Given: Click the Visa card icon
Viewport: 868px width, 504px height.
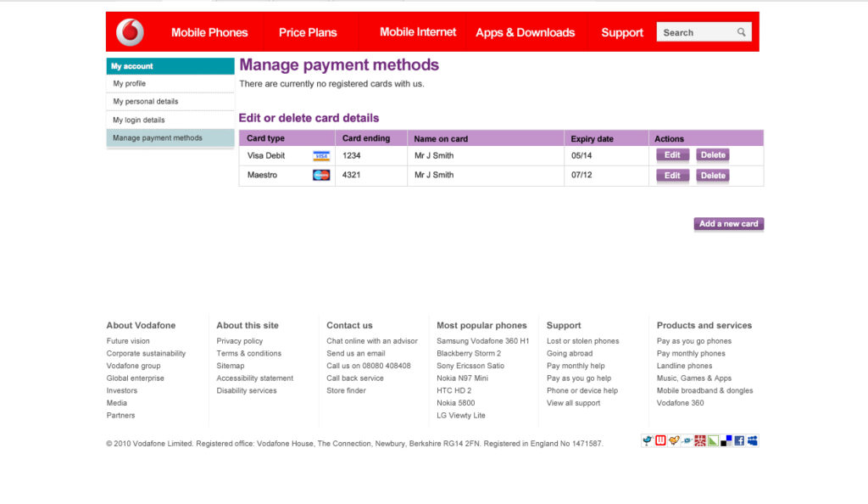Looking at the screenshot, I should [322, 155].
